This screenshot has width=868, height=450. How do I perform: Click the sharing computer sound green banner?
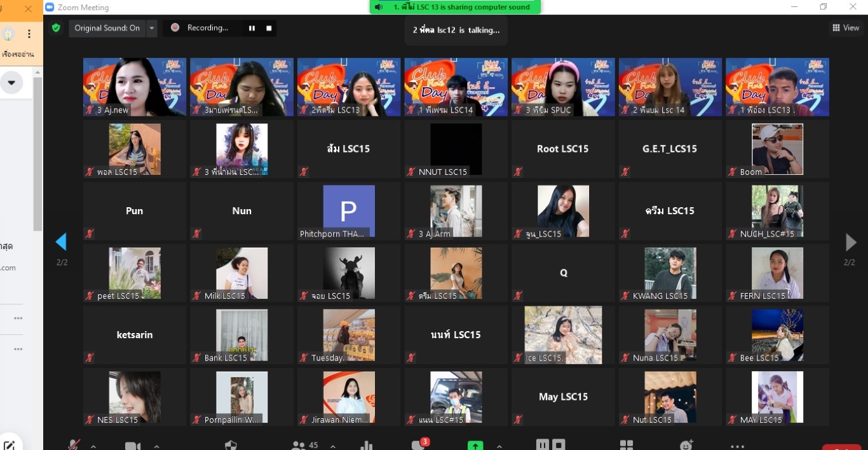pyautogui.click(x=455, y=7)
